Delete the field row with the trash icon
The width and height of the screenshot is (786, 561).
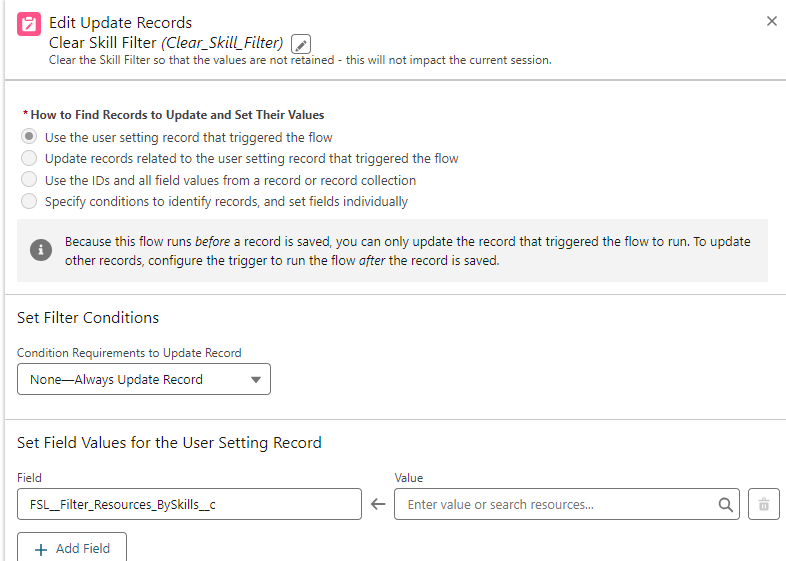coord(763,505)
